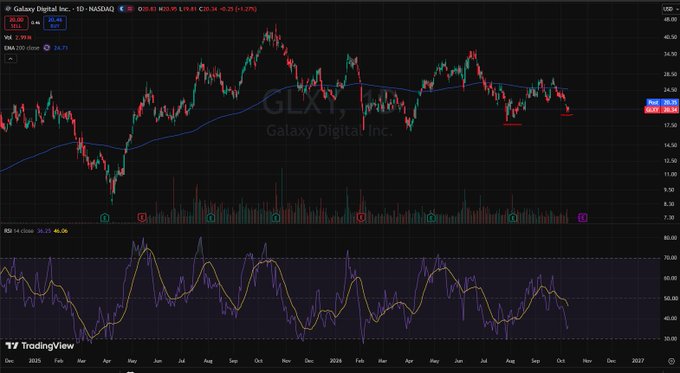Click the red 20.00 SELL button
The image size is (680, 373).
[x=16, y=23]
